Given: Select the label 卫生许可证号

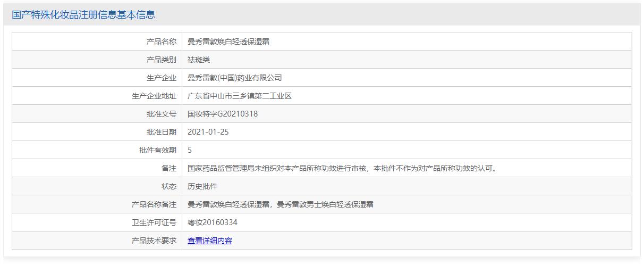Looking at the screenshot, I should point(154,222).
